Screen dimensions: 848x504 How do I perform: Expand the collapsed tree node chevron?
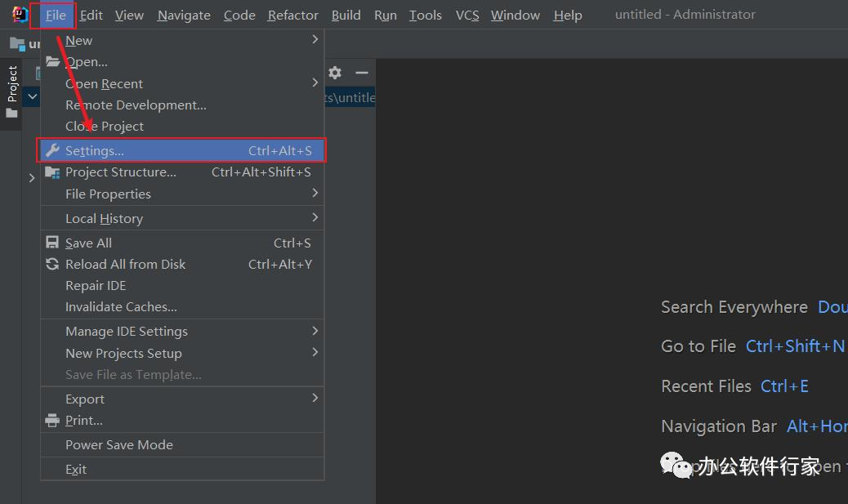point(32,177)
